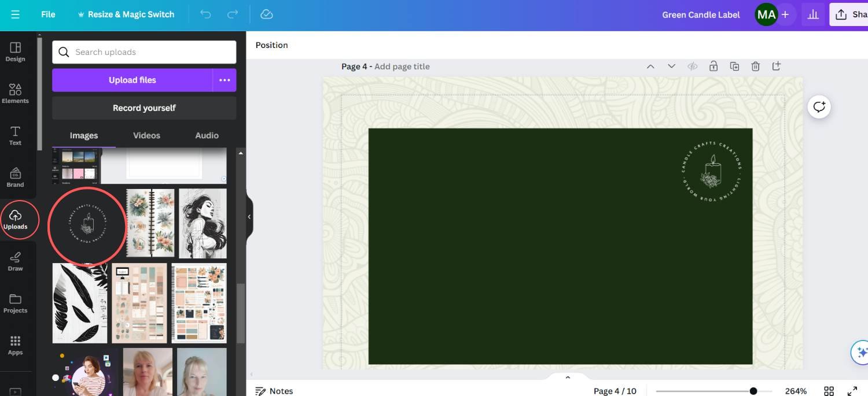Click the Upload files button

point(133,80)
